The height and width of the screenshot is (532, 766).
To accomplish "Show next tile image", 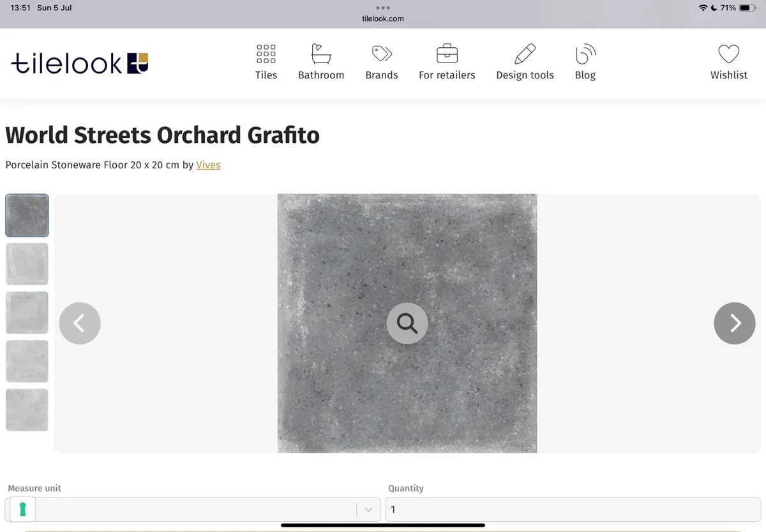I will [735, 323].
